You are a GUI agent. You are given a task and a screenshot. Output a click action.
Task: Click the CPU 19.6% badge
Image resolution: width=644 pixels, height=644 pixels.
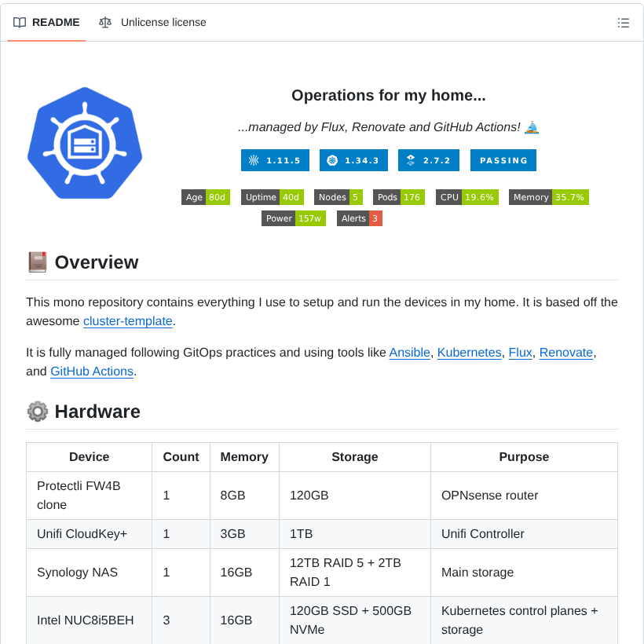pos(467,197)
